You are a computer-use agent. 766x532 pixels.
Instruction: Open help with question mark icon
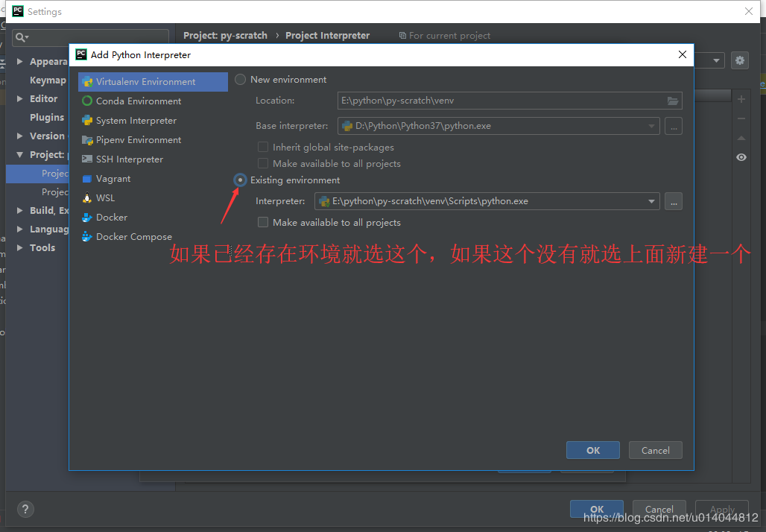click(x=25, y=510)
